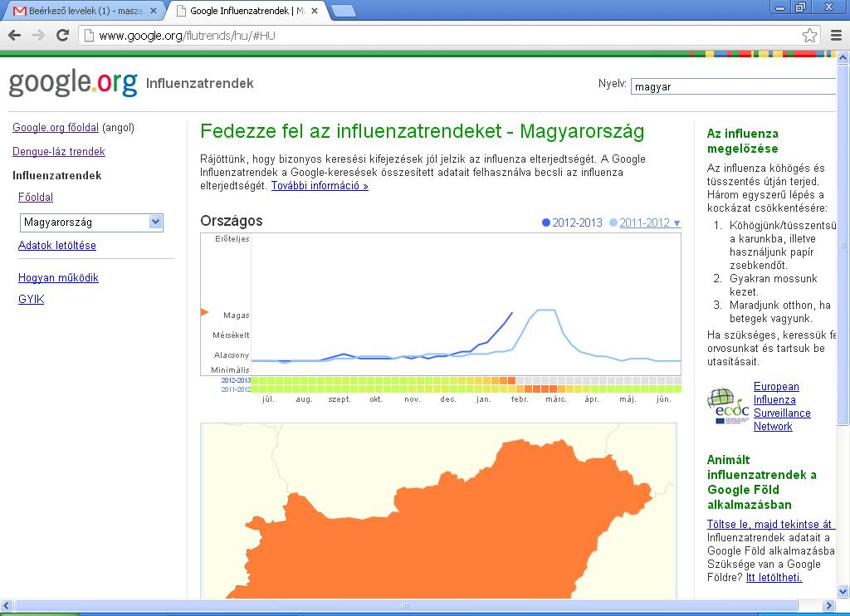Click the browser forward arrow button
850x616 pixels.
38,35
